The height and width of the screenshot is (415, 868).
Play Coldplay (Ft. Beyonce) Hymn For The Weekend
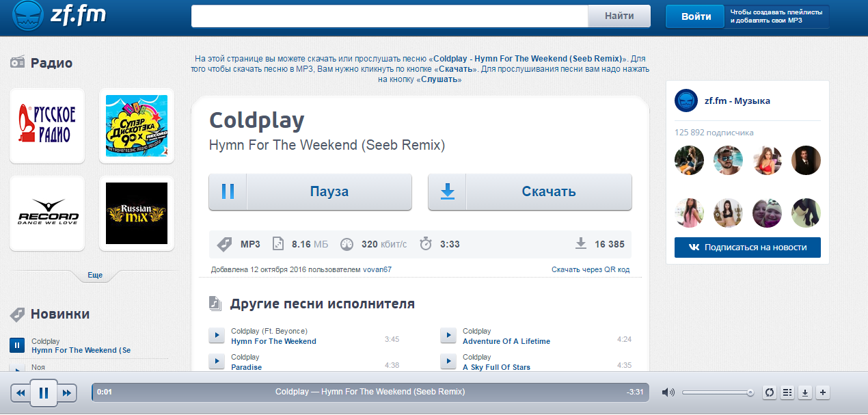(217, 335)
